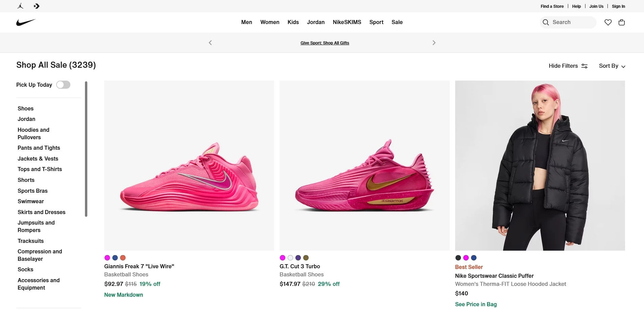Image resolution: width=644 pixels, height=314 pixels.
Task: Expand the Sort By dropdown
Action: pyautogui.click(x=612, y=66)
